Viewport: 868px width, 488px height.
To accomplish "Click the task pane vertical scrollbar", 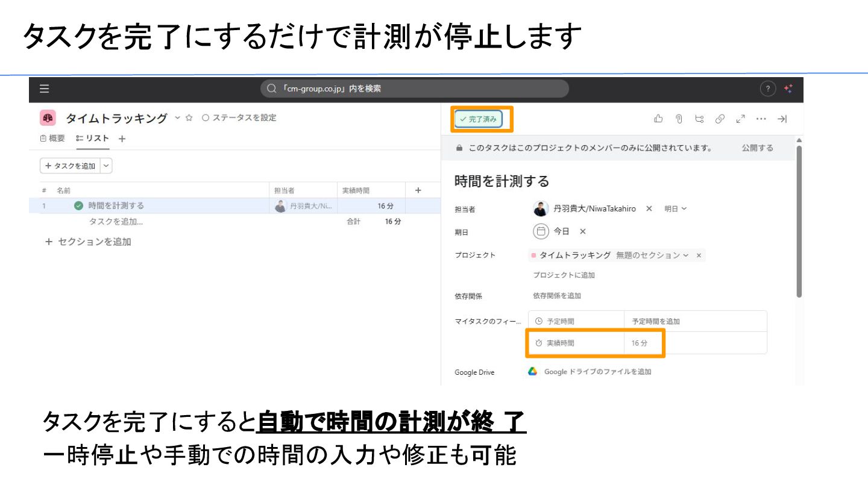I will 799,222.
